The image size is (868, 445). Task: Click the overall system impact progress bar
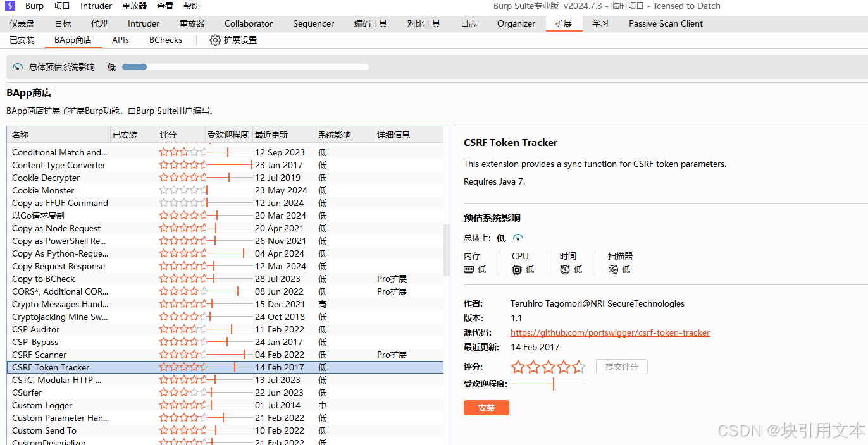click(x=245, y=67)
